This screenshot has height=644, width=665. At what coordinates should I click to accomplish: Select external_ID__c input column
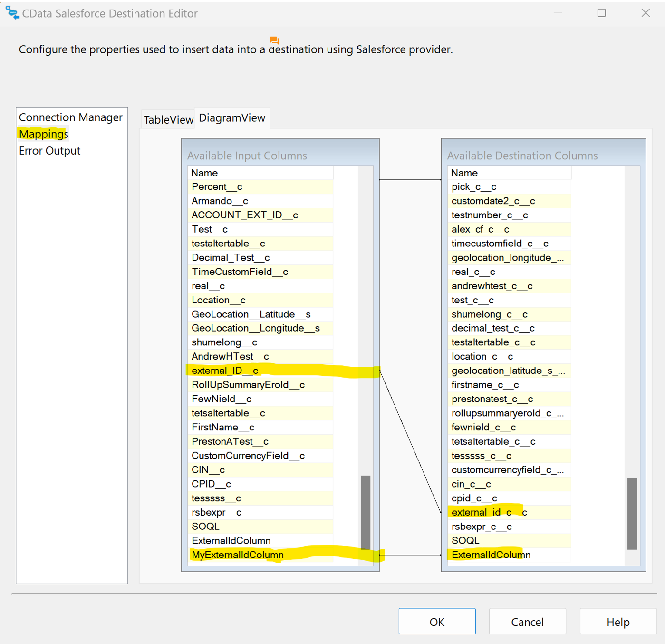[x=225, y=371]
